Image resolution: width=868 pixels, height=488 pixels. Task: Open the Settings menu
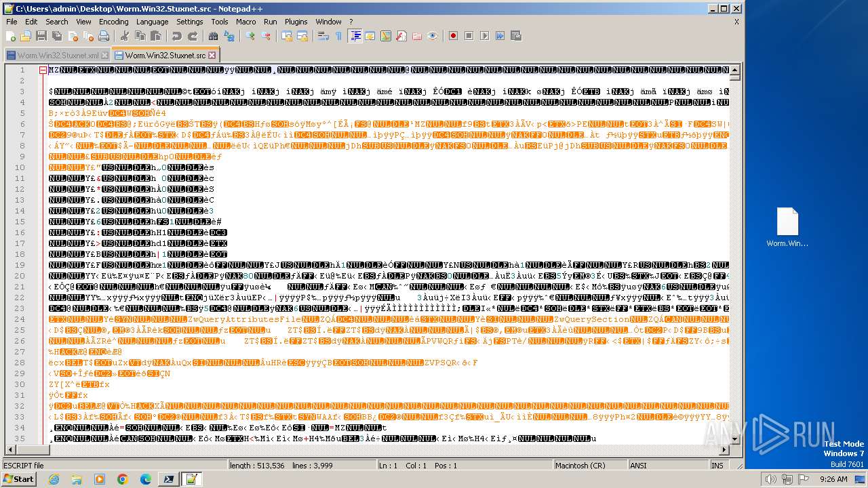point(190,22)
